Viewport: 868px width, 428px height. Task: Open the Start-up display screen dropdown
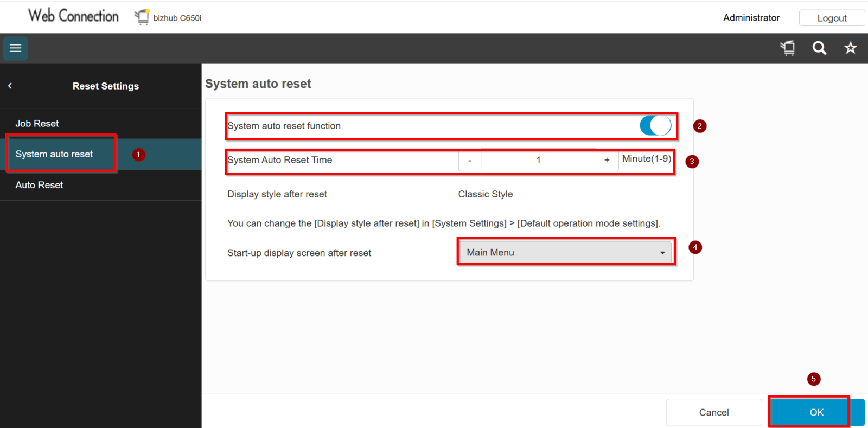coord(566,253)
